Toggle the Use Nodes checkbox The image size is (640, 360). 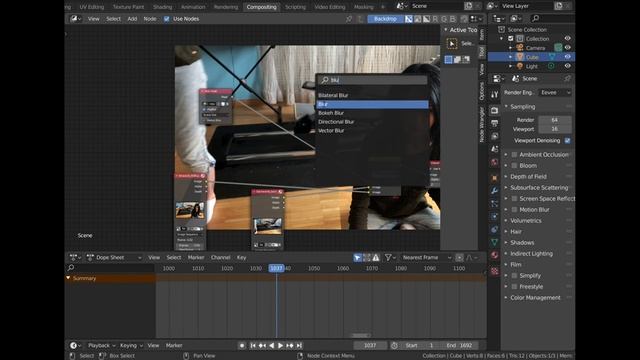click(x=167, y=19)
